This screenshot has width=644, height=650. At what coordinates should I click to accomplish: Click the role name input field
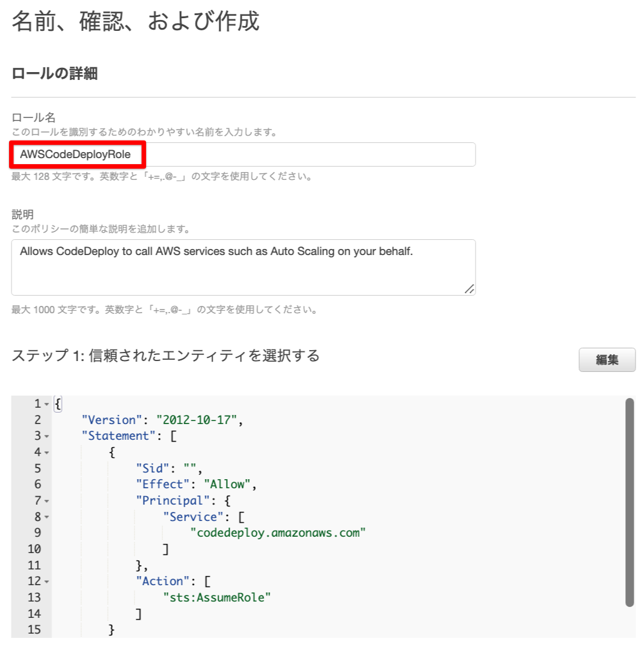pos(243,154)
